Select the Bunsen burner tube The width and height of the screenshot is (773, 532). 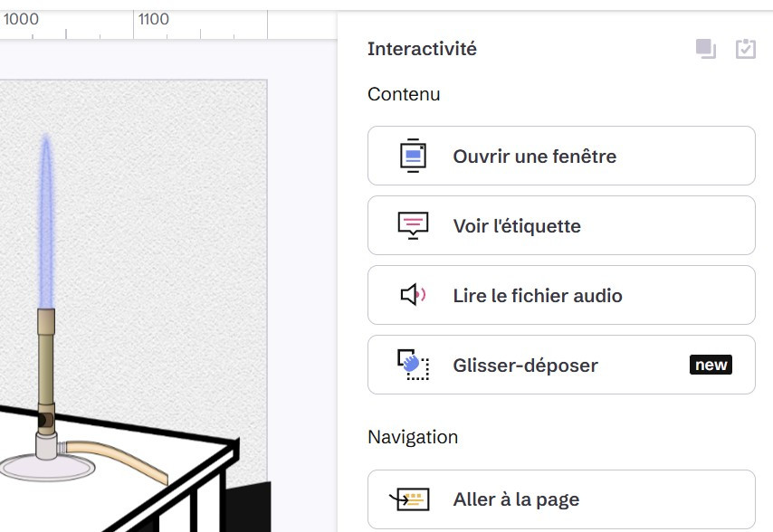click(x=45, y=362)
